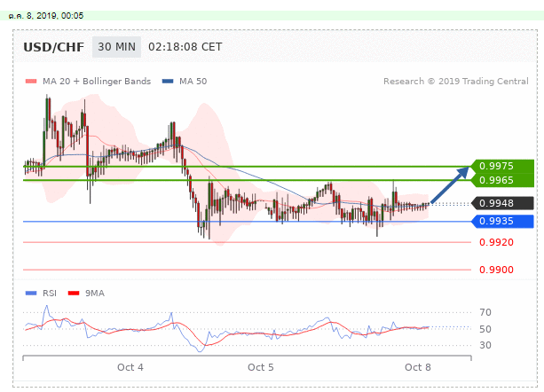Click the 30 MIN timeframe button
Screen dimensions: 544x392
coord(116,47)
